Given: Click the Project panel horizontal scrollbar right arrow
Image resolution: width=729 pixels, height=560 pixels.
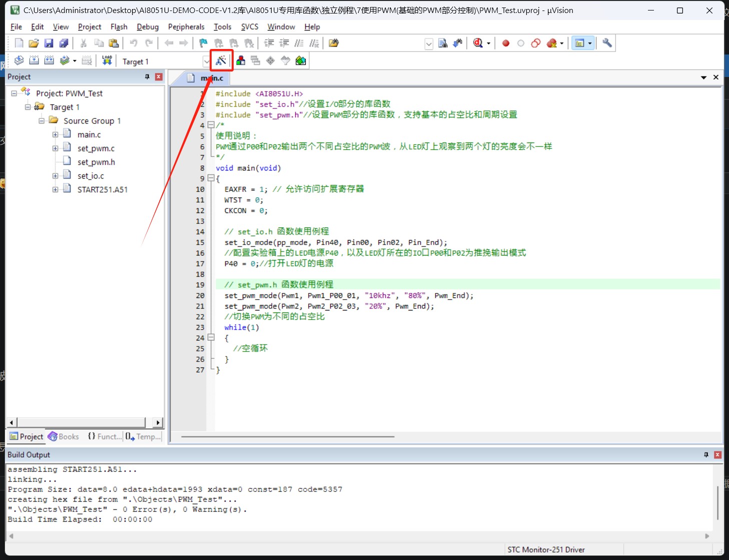Looking at the screenshot, I should click(x=158, y=422).
